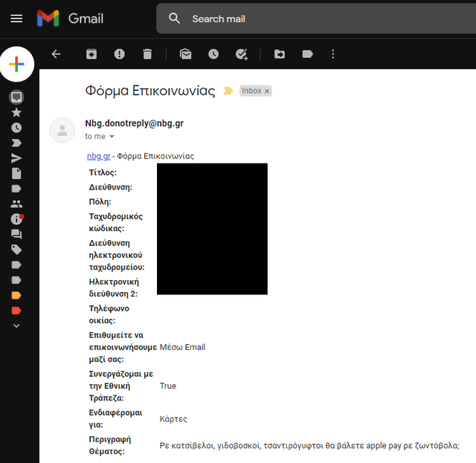Open the More options three-dot menu
Image resolution: width=476 pixels, height=463 pixels.
[333, 54]
